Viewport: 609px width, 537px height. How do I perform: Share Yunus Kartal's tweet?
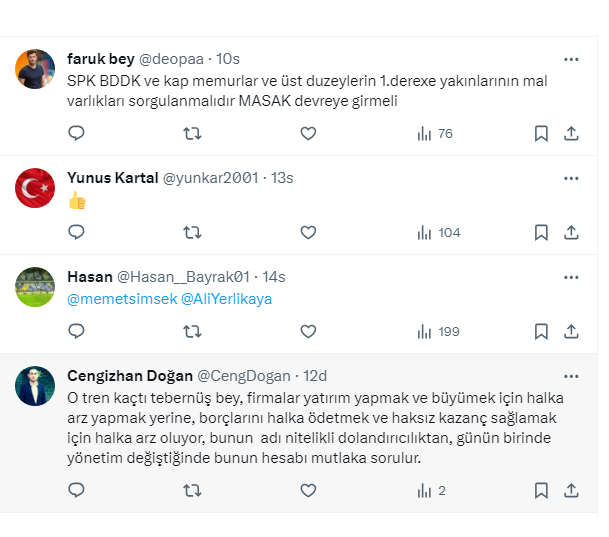571,232
